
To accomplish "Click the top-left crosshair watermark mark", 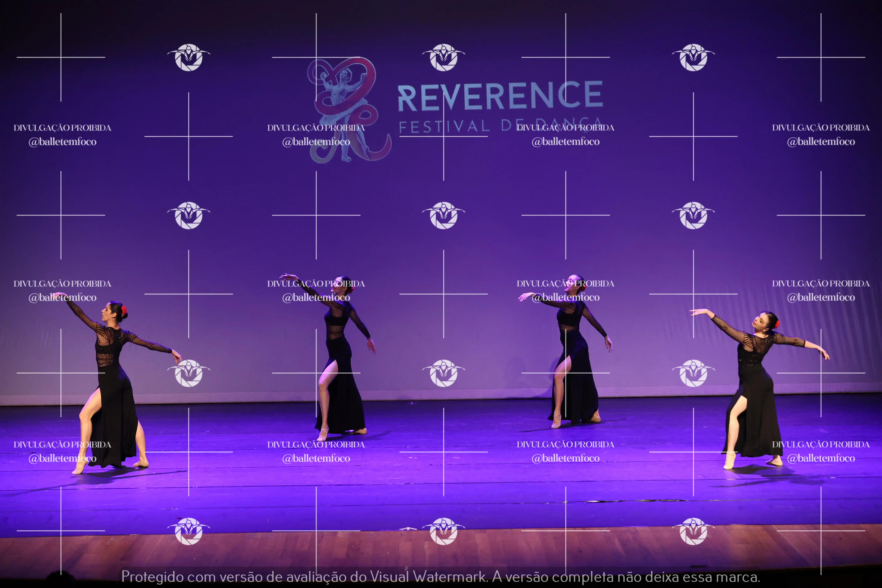I will [61, 57].
